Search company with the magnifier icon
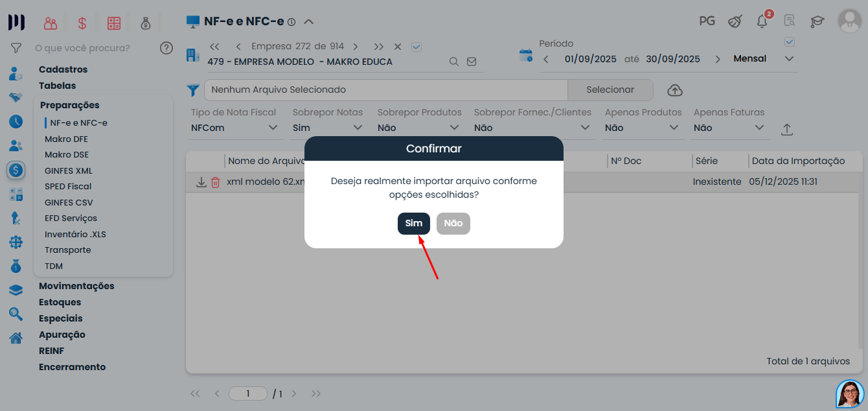Viewport: 868px width, 411px height. coord(454,62)
